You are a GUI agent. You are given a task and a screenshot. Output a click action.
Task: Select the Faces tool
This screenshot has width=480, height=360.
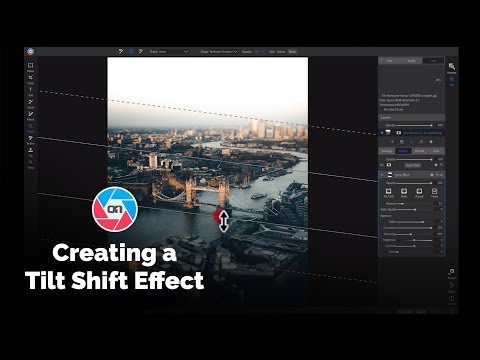[30, 116]
